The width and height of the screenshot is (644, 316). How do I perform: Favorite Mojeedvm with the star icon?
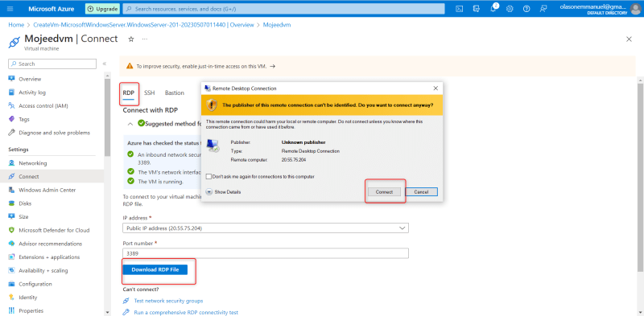coord(131,39)
